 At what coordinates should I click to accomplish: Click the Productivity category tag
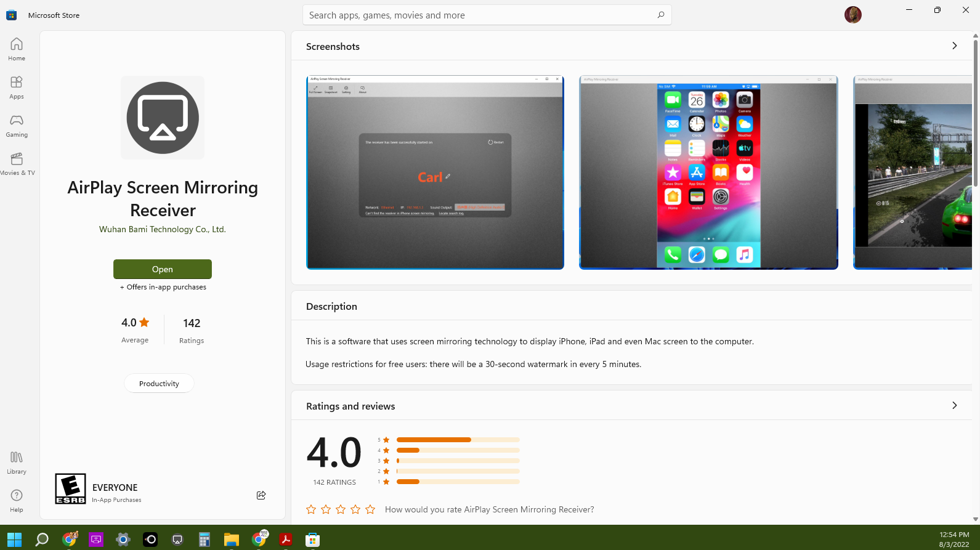click(159, 383)
